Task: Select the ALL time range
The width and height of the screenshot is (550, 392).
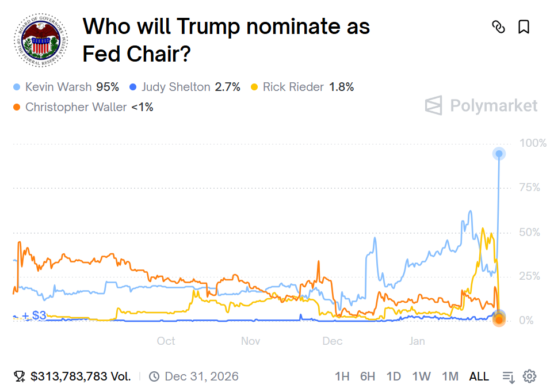Action: (479, 376)
